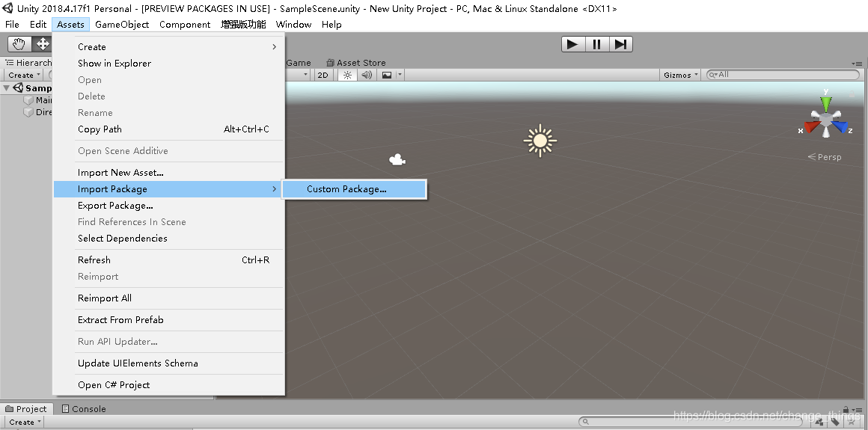Choose Select Dependencies
Screen dimensions: 868x430
tap(169, 239)
